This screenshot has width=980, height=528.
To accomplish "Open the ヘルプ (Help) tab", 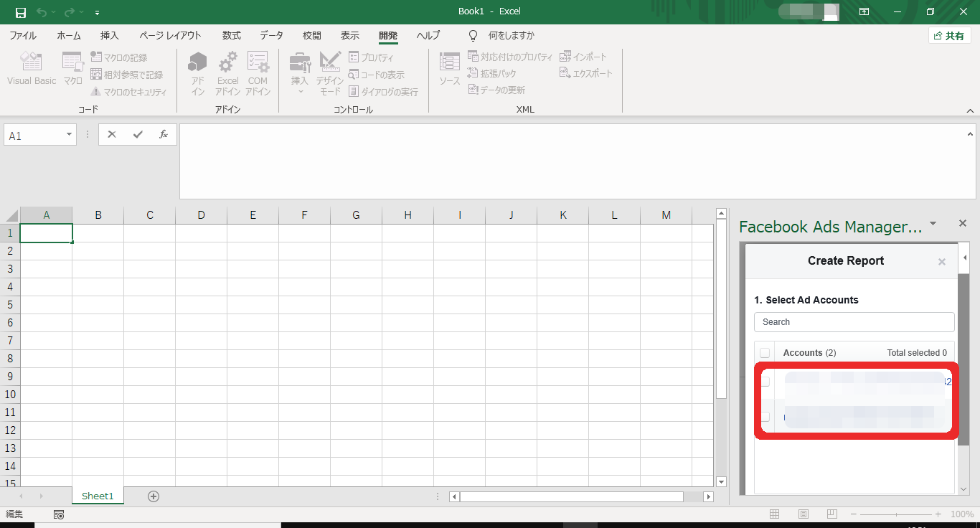I will [428, 35].
